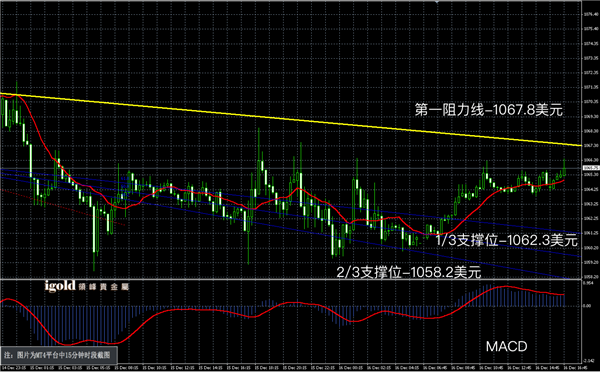The height and width of the screenshot is (372, 600).
Task: Click the 2/3支撑位-1058.2美元 label
Action: (409, 272)
